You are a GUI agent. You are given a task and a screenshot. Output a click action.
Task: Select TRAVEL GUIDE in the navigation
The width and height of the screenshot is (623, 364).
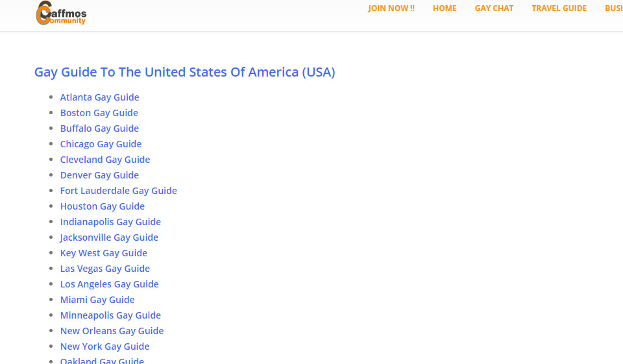click(559, 8)
